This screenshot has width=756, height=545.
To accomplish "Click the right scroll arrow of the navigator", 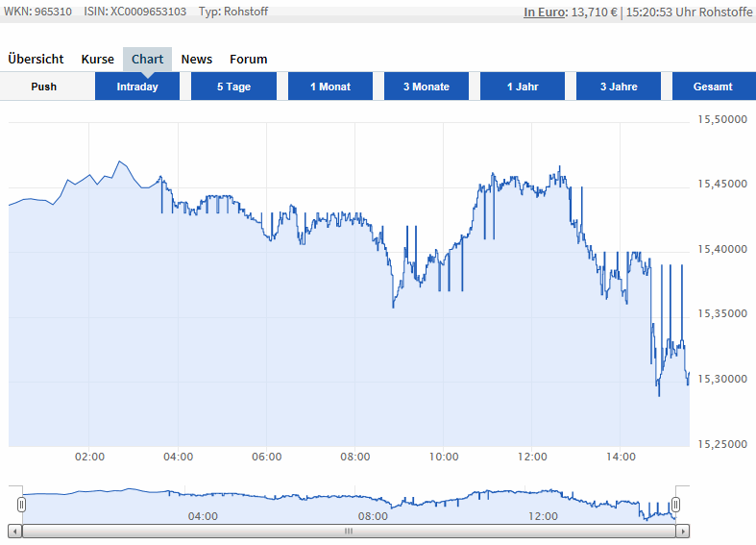I will tap(683, 531).
